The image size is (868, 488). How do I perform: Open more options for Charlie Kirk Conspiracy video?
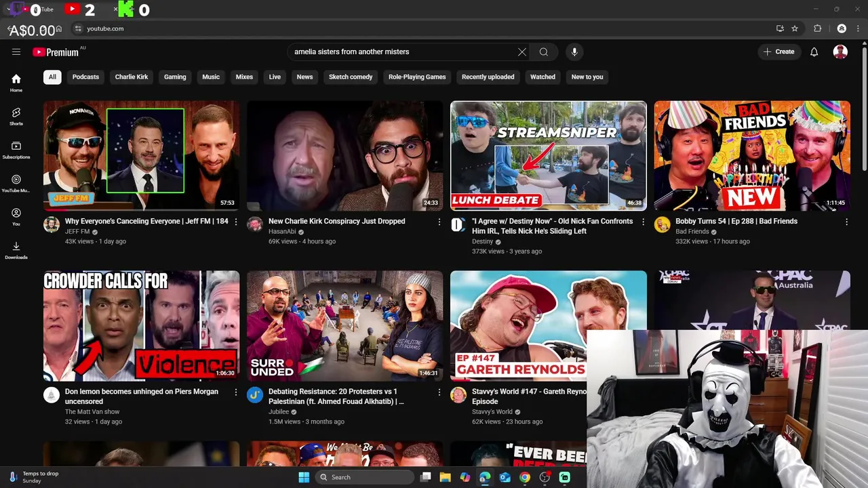pos(439,222)
